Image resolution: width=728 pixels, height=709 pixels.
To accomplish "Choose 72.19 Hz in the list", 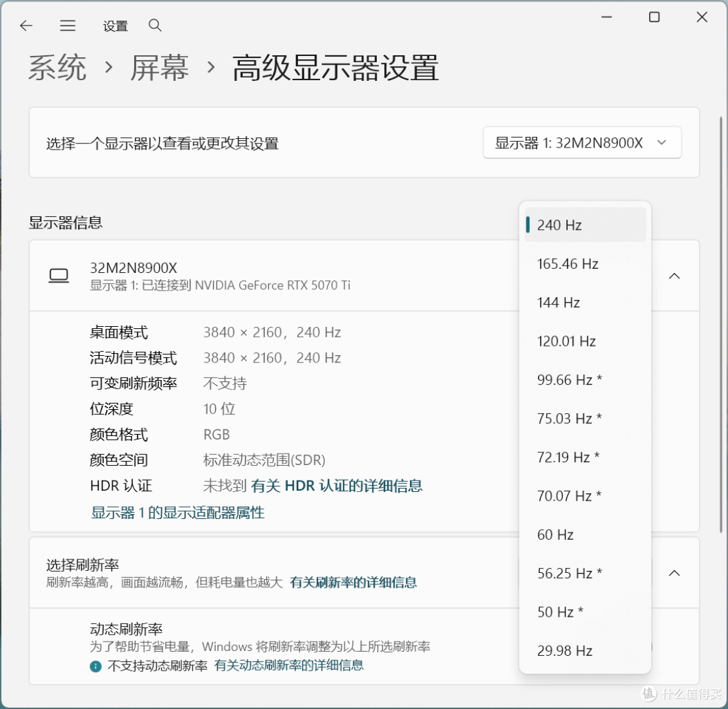I will (585, 458).
